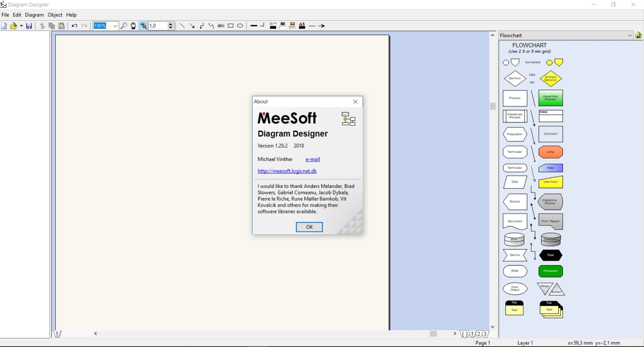The image size is (644, 347).
Task: Choose the arrow line end style
Action: point(322,26)
